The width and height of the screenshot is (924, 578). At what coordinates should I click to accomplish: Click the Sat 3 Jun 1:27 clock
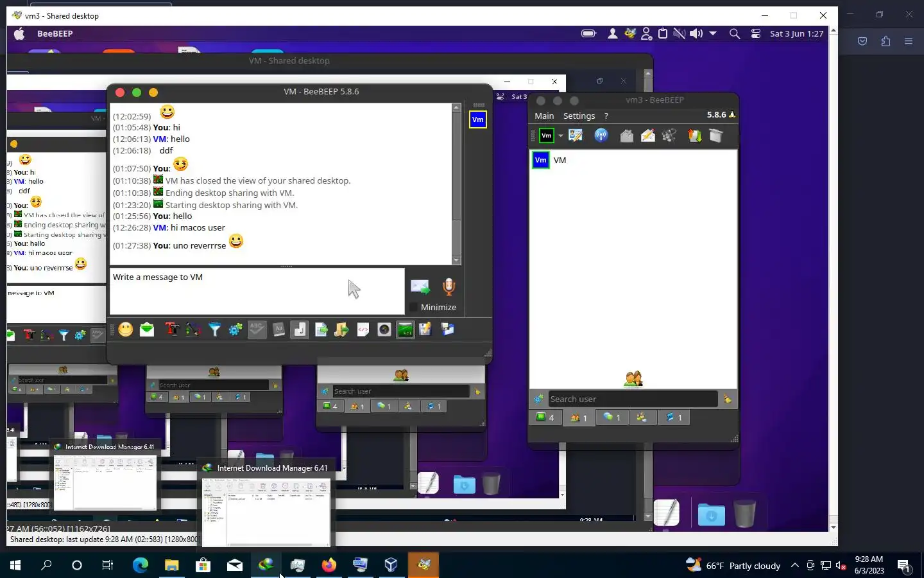tap(796, 33)
